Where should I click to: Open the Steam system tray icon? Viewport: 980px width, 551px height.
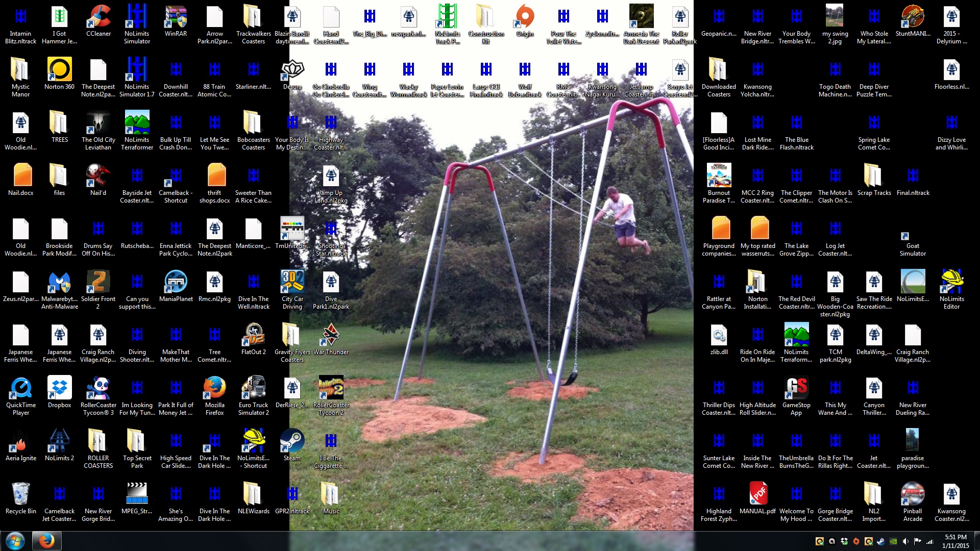click(881, 541)
